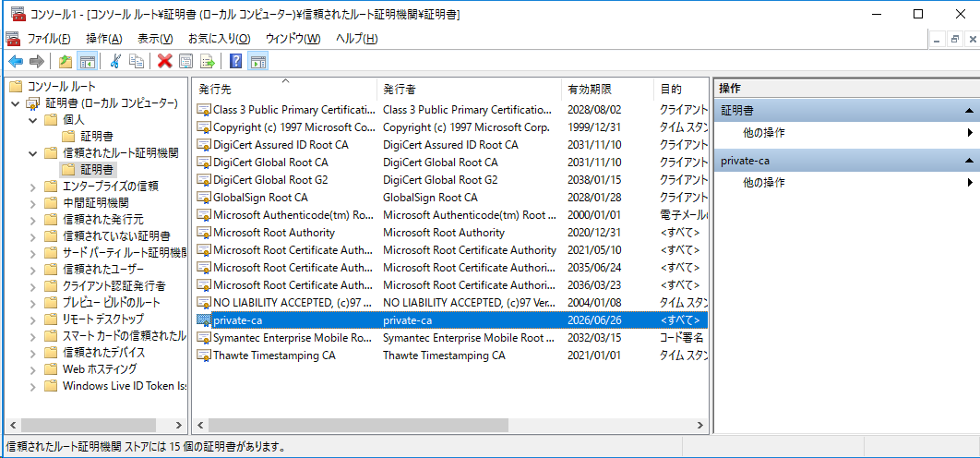Expand 他の操作 under private-ca actions
The image size is (980, 458).
coord(847,183)
